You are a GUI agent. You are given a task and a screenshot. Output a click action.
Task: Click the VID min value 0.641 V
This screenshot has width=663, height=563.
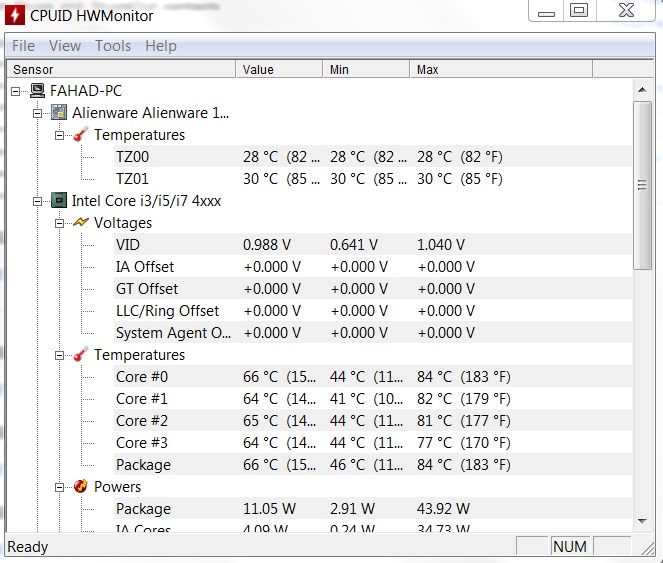click(354, 244)
